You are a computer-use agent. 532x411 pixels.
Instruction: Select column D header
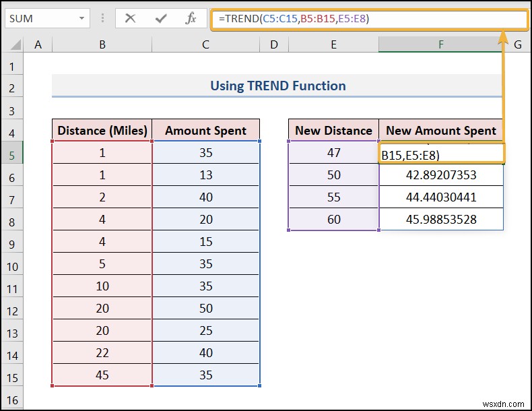click(274, 44)
